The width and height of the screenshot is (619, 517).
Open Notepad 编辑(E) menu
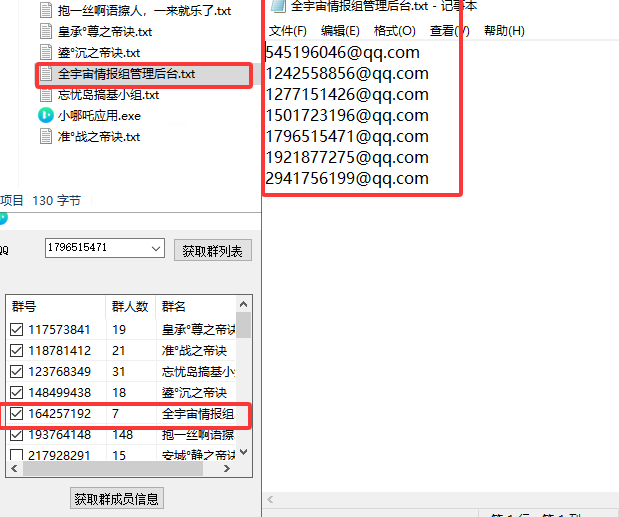340,31
